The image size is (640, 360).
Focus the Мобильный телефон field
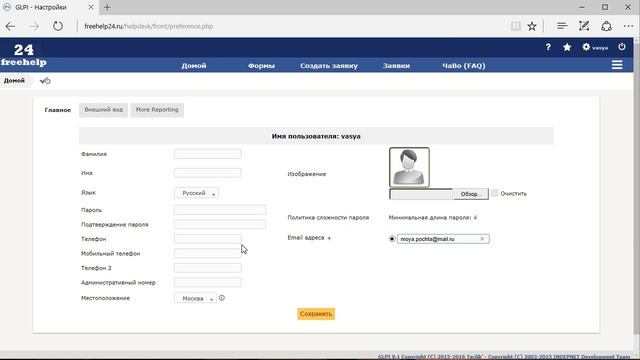coord(207,253)
